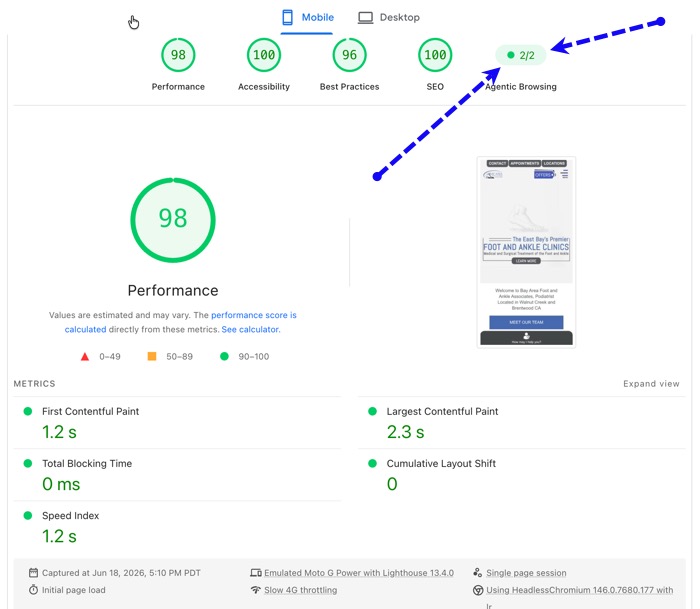Screen dimensions: 700x609
Task: Click 'Captured at Jun 18, 2026, 5:10 PM PDT'
Action: click(x=121, y=573)
